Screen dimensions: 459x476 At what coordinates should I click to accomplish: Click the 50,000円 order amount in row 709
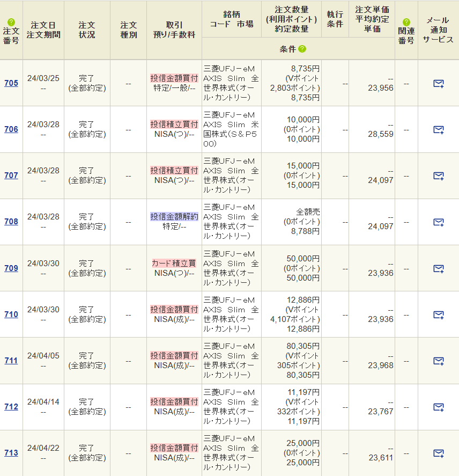(x=303, y=259)
